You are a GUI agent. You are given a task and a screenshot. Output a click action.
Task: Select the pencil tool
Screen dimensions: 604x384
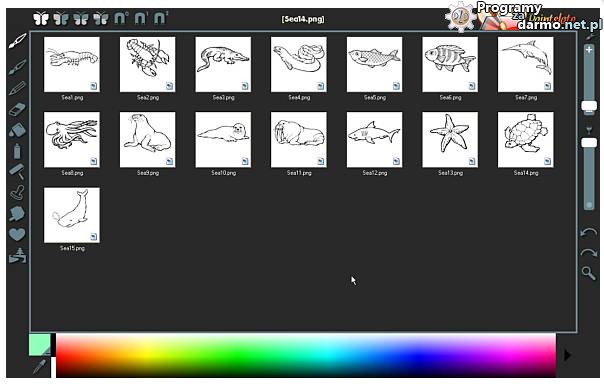[x=17, y=88]
